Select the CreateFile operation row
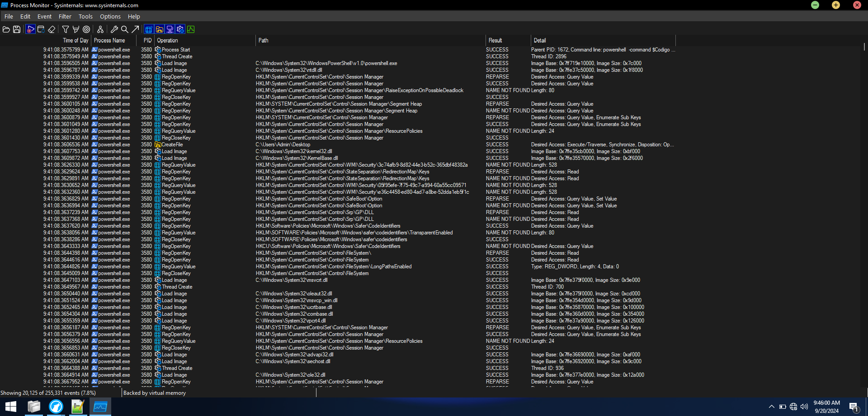The height and width of the screenshot is (416, 868). pos(338,145)
